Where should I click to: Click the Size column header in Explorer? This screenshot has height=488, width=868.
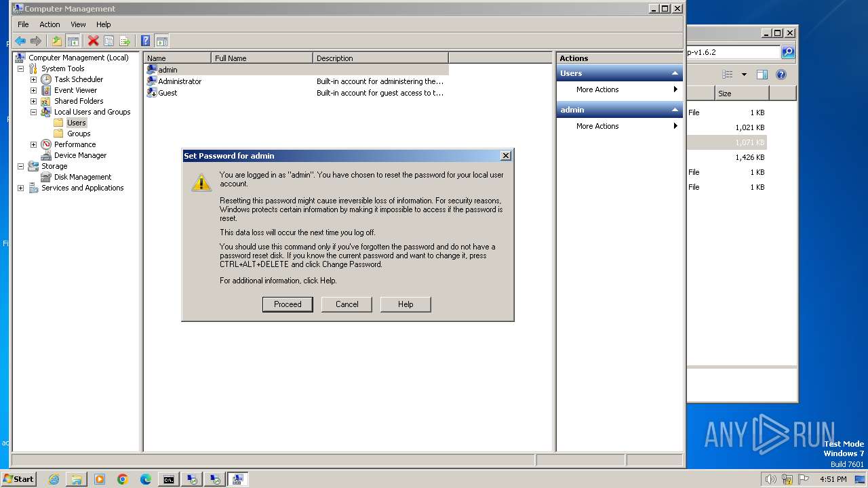(742, 94)
